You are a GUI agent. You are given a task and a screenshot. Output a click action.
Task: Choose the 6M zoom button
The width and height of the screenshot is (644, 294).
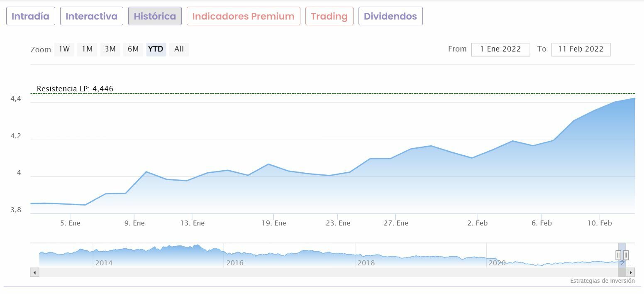click(x=133, y=49)
